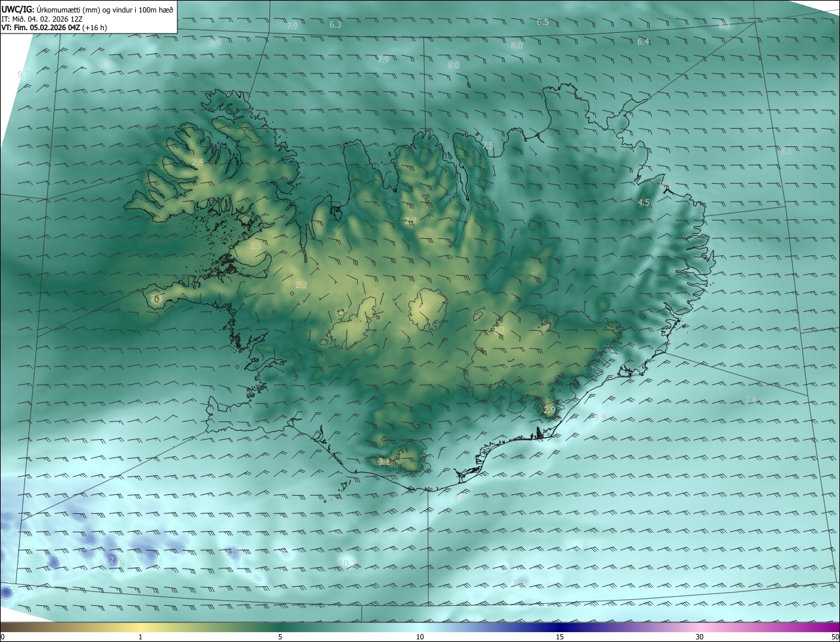Click the '15' label on the colour scale
This screenshot has width=840, height=642.
(x=560, y=637)
